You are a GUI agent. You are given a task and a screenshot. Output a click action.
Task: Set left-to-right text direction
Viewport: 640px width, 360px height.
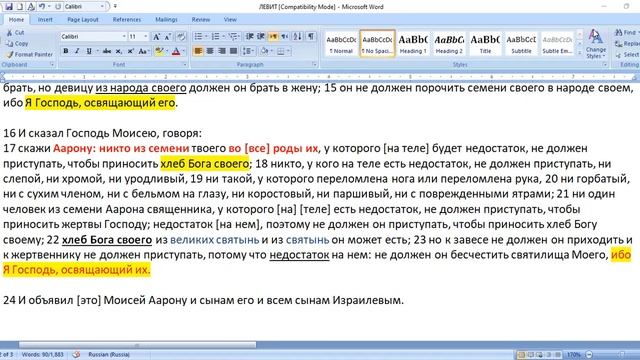coord(273,37)
